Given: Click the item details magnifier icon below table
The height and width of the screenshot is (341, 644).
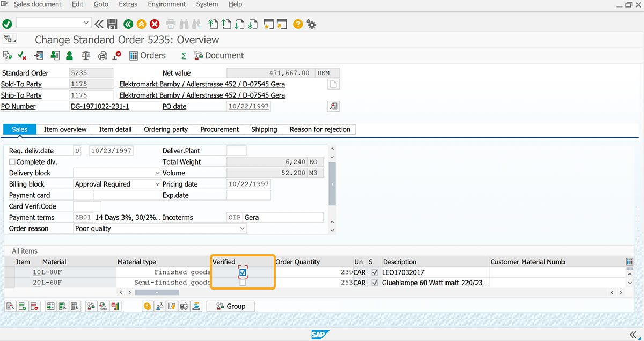Looking at the screenshot, I should point(10,306).
